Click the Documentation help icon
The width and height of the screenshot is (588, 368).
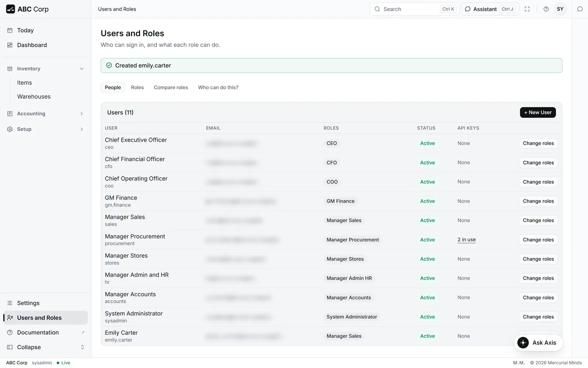pos(10,333)
